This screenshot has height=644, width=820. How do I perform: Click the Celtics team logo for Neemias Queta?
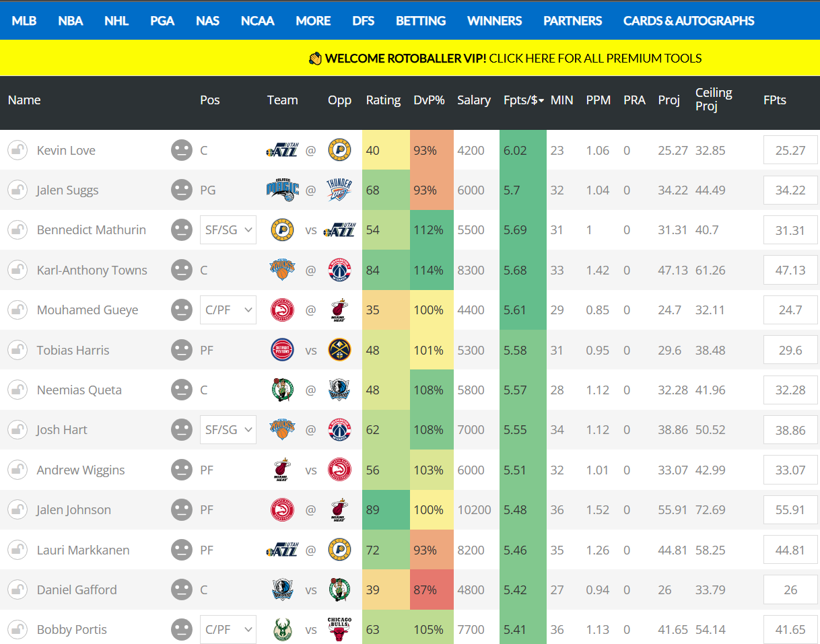coord(282,390)
